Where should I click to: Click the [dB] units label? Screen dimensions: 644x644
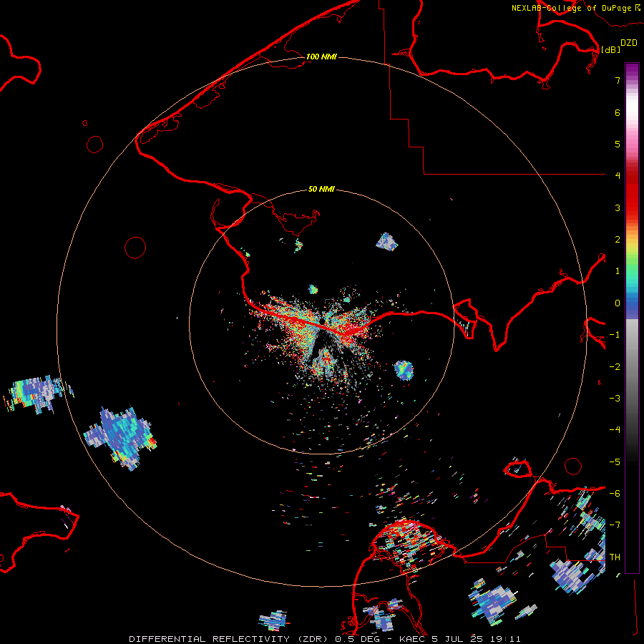point(611,49)
